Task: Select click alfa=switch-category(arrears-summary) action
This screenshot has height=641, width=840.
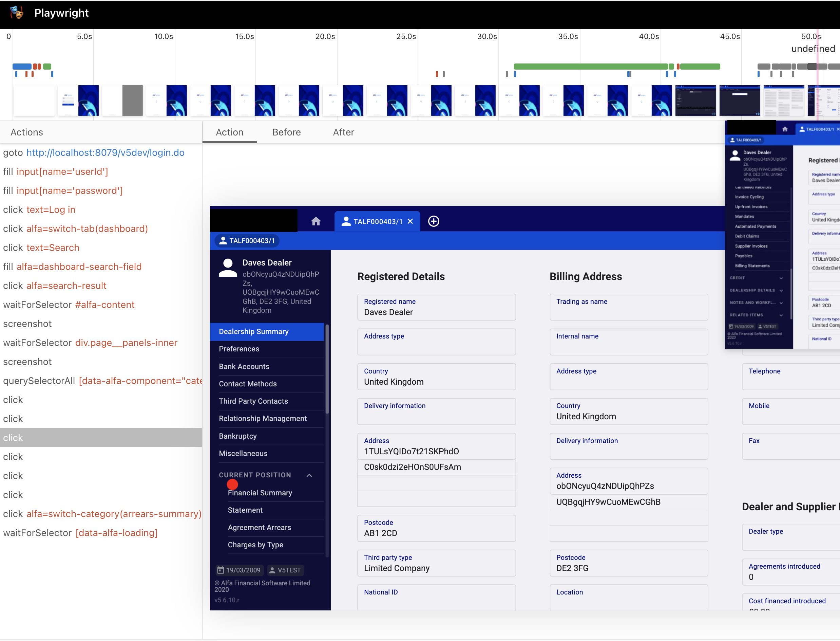Action: click(x=101, y=514)
